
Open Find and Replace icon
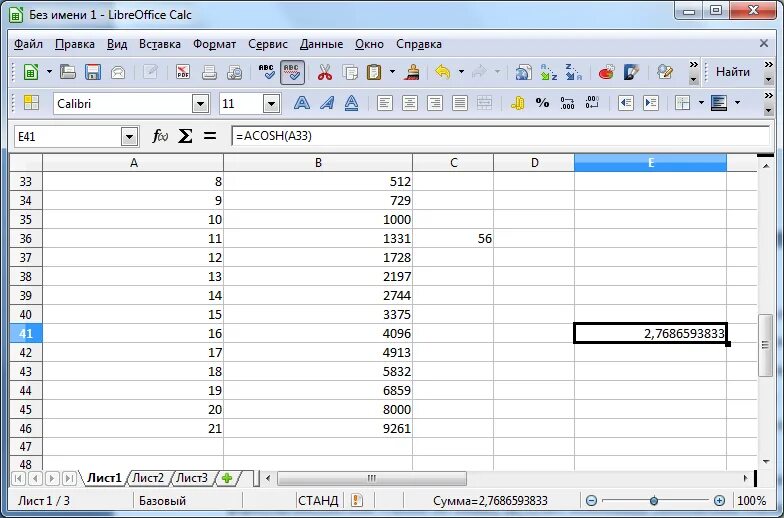coord(664,72)
